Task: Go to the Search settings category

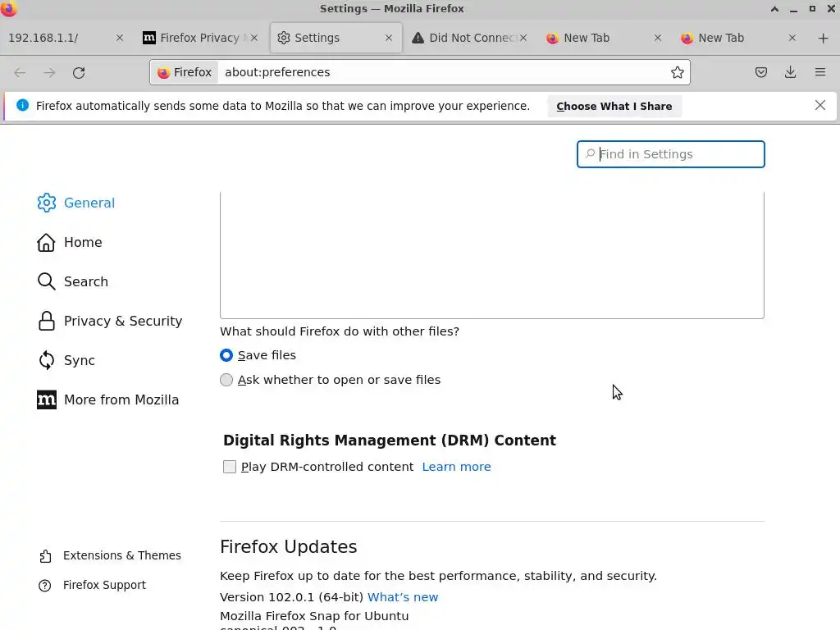Action: [x=85, y=281]
